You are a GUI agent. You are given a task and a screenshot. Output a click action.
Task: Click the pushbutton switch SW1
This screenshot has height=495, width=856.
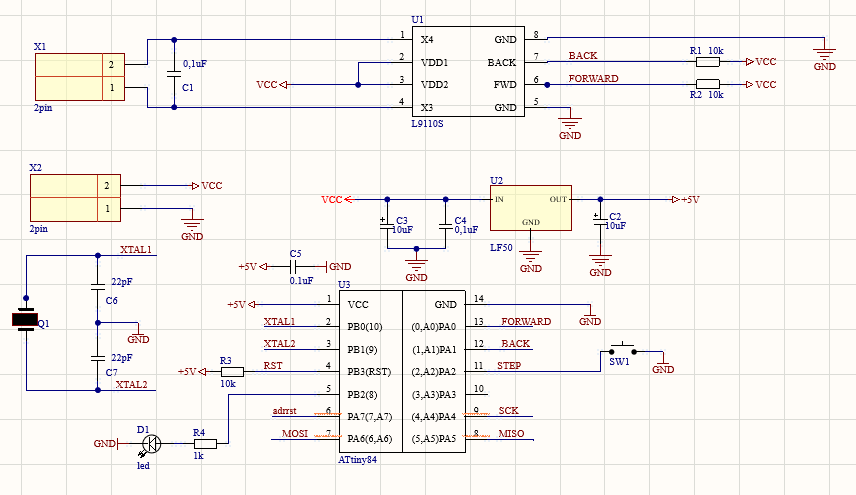pyautogui.click(x=622, y=350)
